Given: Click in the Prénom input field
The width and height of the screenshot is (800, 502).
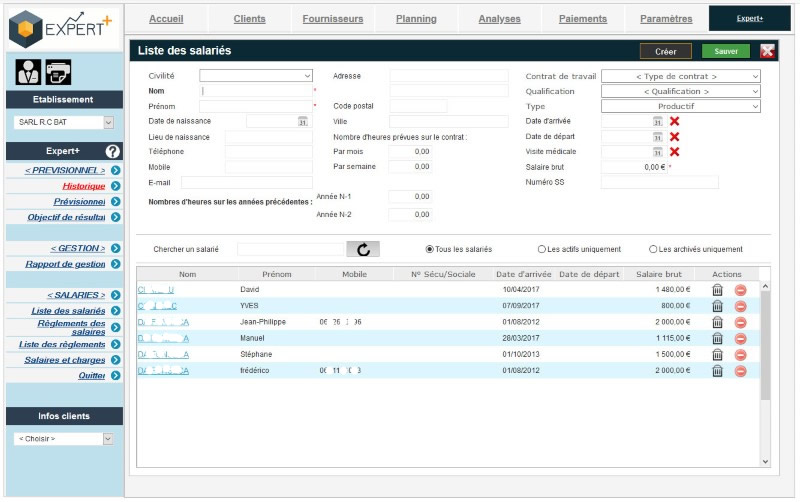Looking at the screenshot, I should [256, 107].
